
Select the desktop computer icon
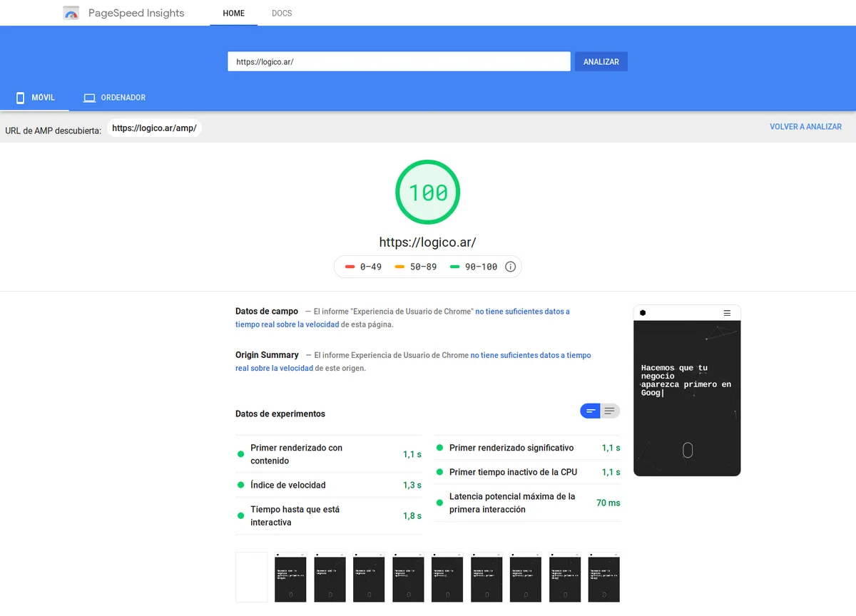click(x=89, y=98)
